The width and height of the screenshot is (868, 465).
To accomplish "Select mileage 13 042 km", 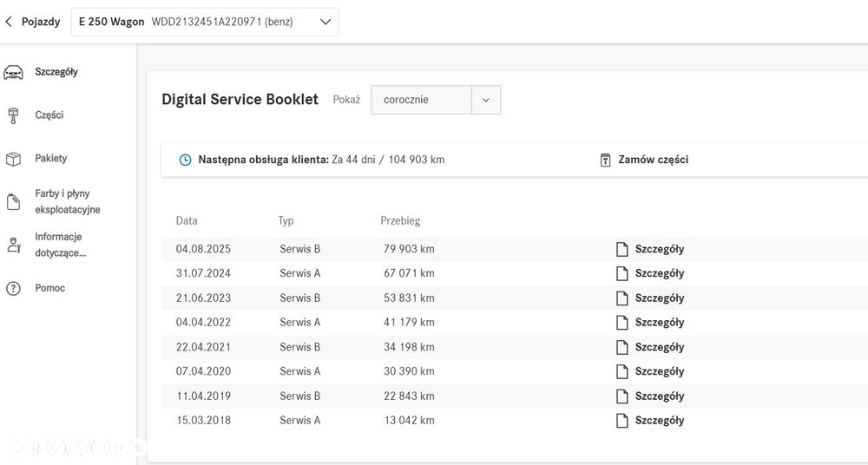I will pos(409,421).
